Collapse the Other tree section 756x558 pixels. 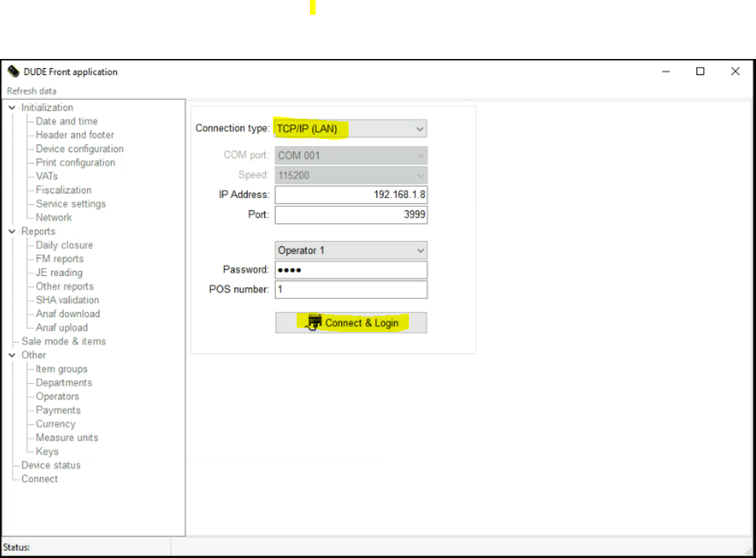[12, 355]
